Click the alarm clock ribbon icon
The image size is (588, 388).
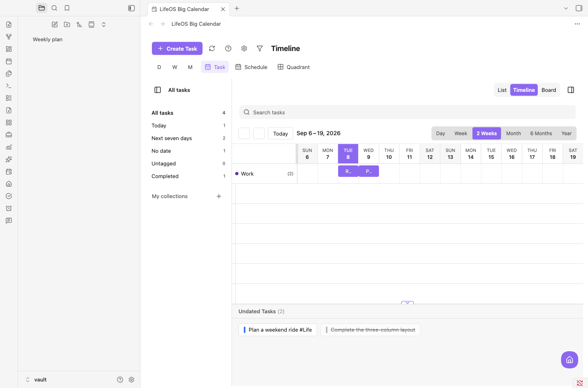[x=9, y=208]
